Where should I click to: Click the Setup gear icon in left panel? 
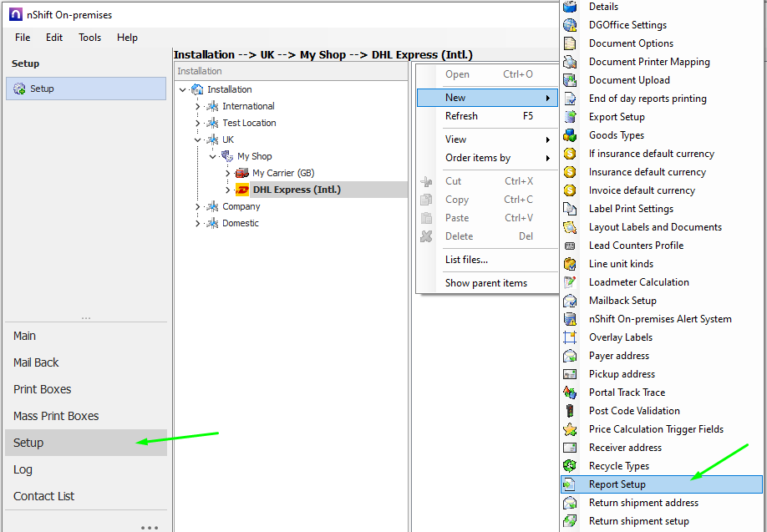click(x=19, y=89)
